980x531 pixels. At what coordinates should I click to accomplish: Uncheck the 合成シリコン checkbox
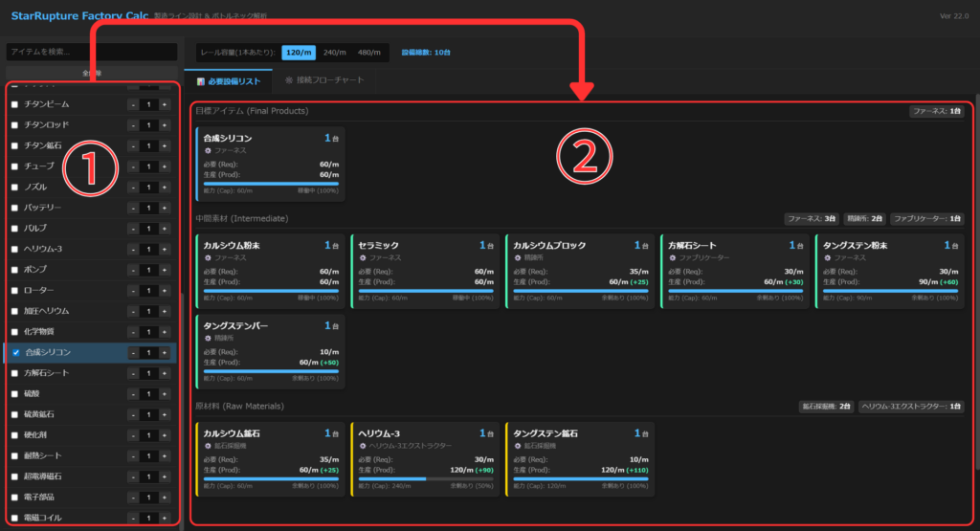click(14, 353)
